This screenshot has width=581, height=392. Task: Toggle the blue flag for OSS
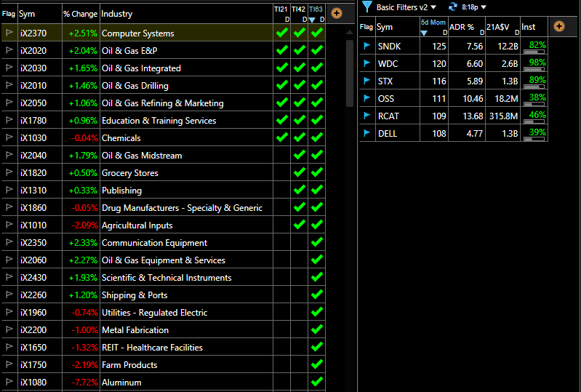click(x=366, y=97)
